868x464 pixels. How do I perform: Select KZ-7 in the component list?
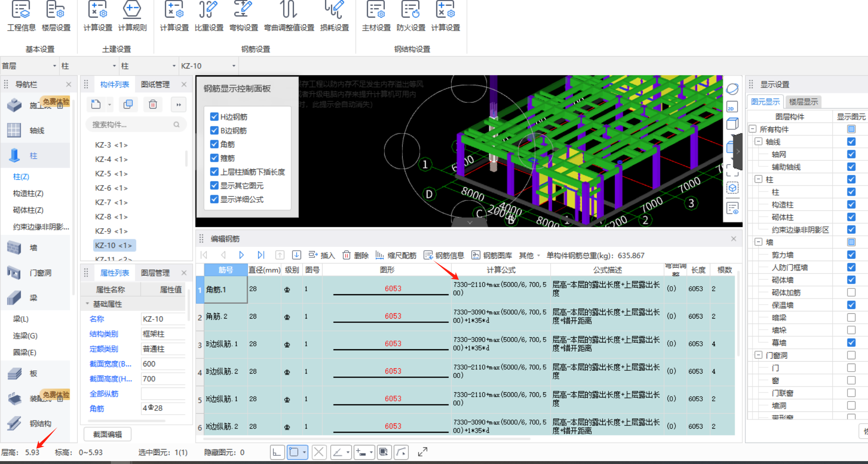[111, 202]
